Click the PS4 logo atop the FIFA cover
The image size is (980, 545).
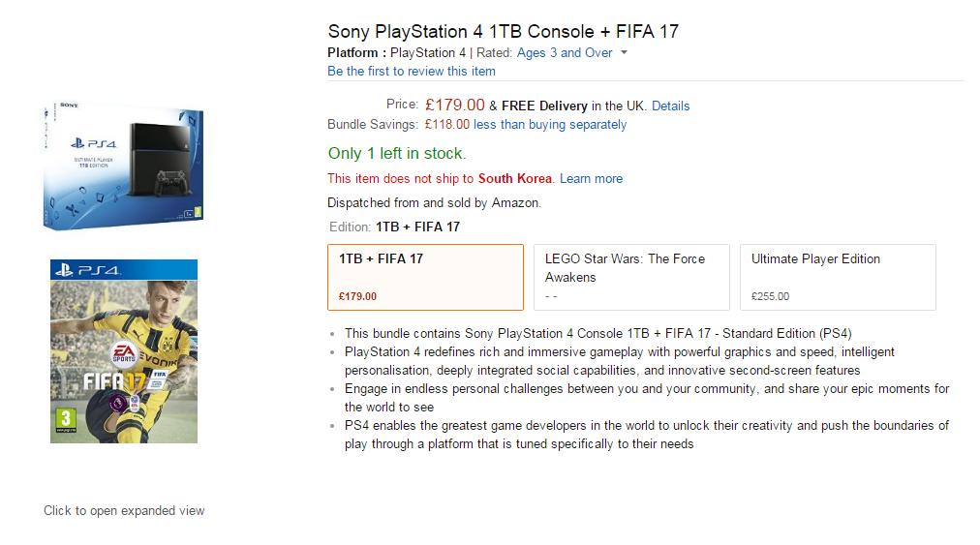coord(87,270)
